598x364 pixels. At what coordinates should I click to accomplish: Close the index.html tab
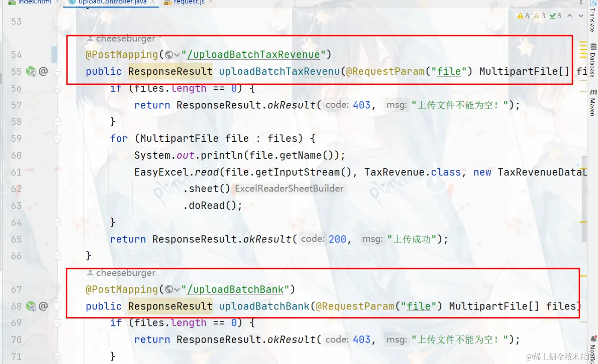click(x=58, y=2)
